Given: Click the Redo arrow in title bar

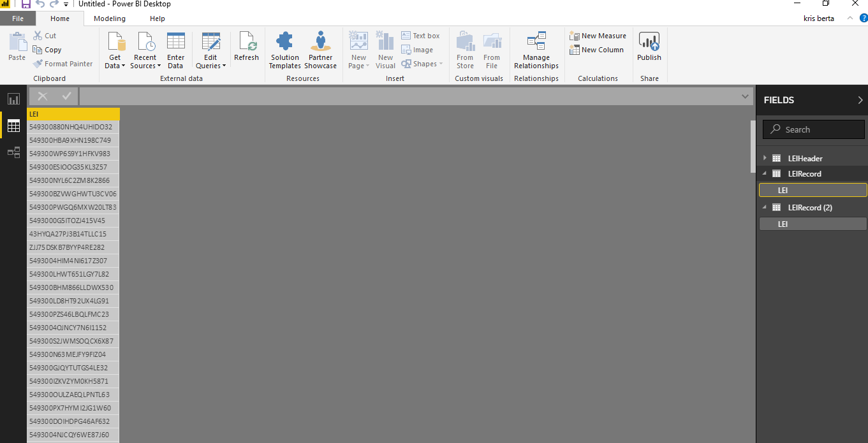Looking at the screenshot, I should click(54, 4).
